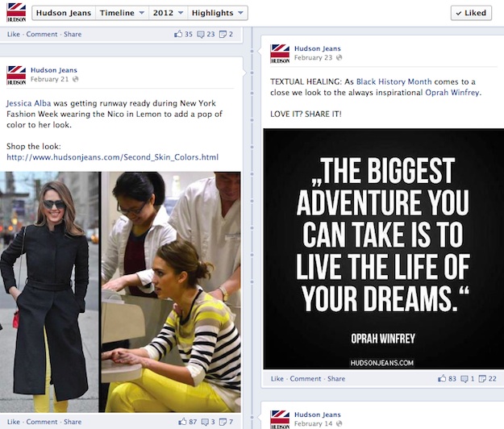Screen dimensions: 504x429
Task: Open the February 23 post timestamp
Action: click(313, 57)
